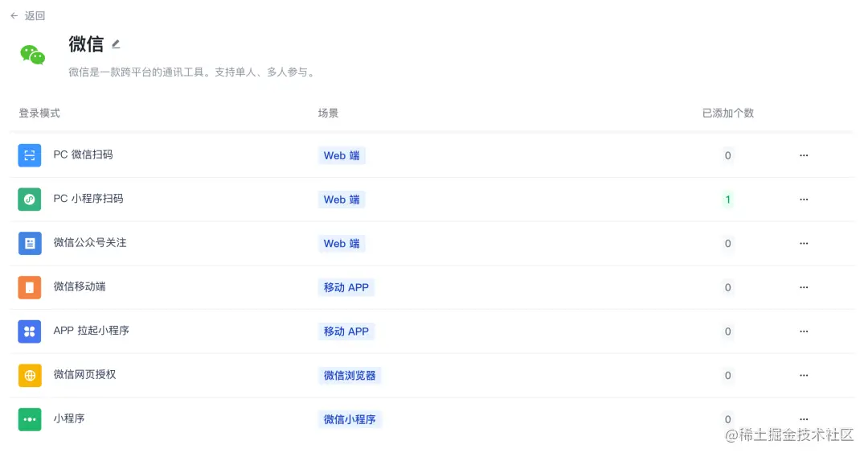Click the 微信 description text

pyautogui.click(x=193, y=72)
